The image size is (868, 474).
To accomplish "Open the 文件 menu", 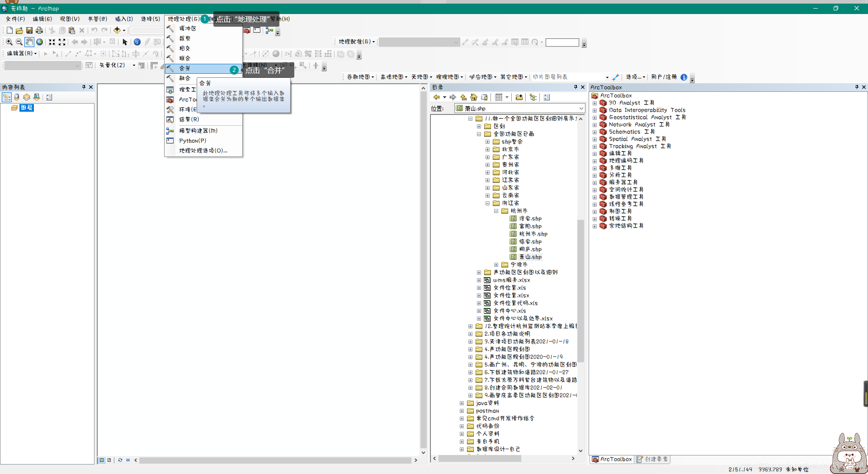I will 15,19.
